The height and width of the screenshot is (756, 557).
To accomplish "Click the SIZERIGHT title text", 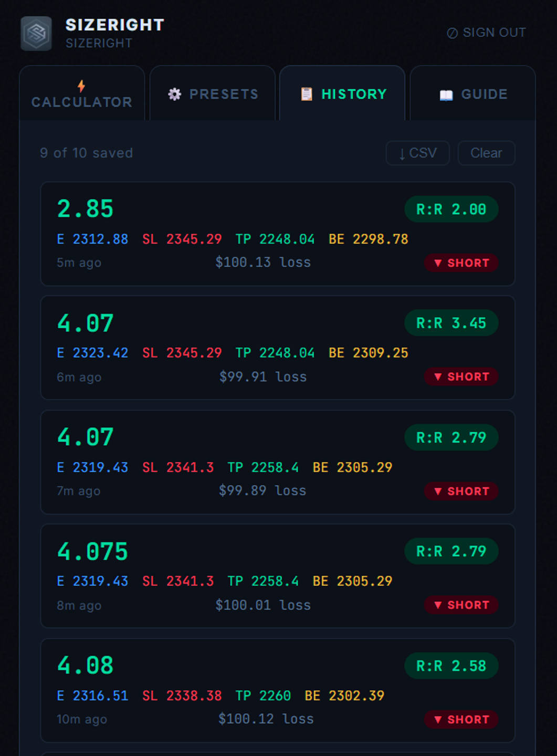I will [115, 25].
